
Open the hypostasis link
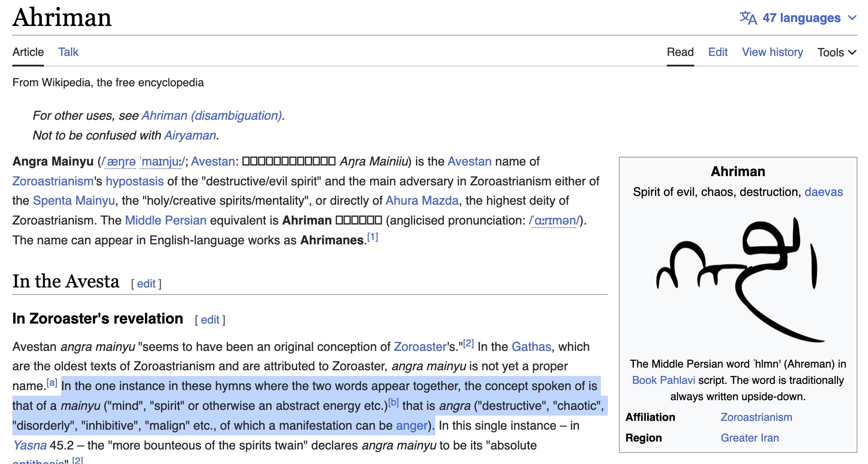(135, 181)
